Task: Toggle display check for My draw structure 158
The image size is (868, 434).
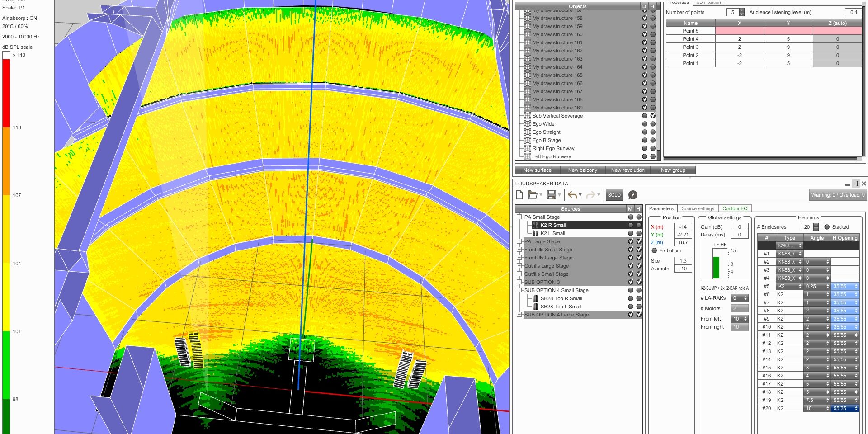Action: coord(645,18)
